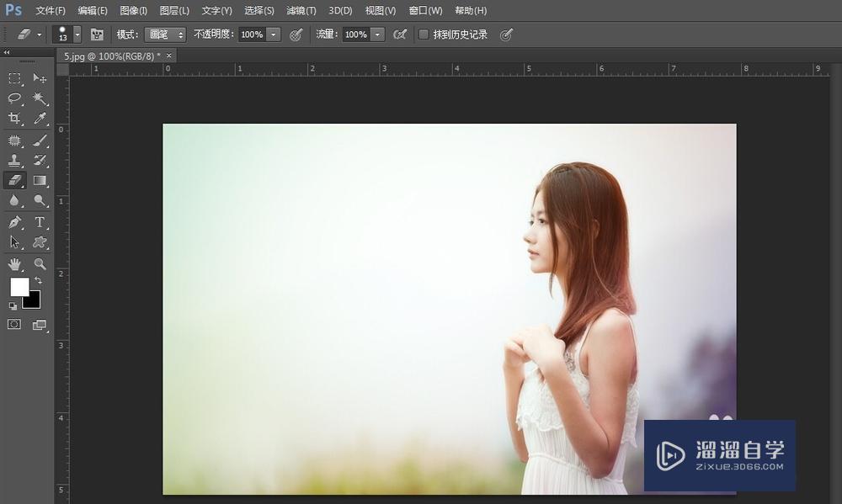Activate the Hand tool

tap(14, 263)
